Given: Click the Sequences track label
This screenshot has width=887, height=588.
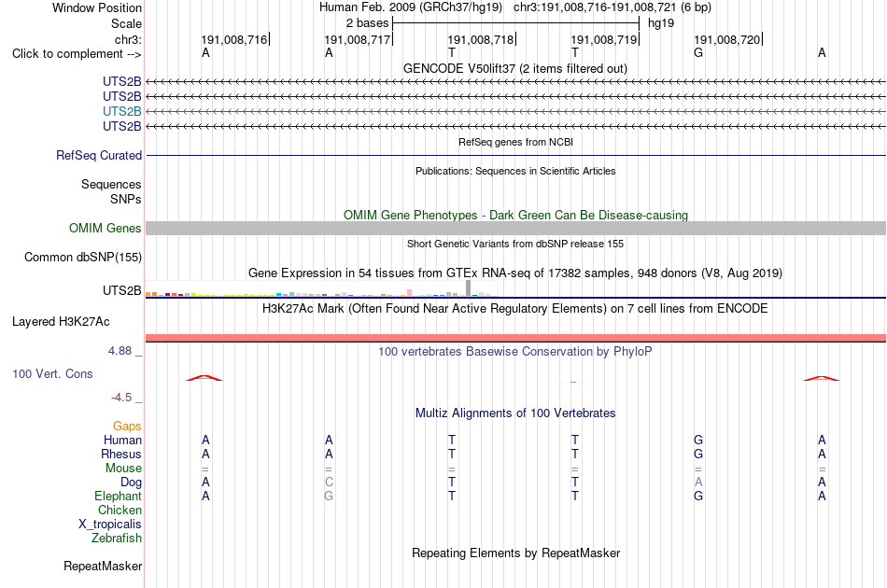Looking at the screenshot, I should [x=111, y=184].
